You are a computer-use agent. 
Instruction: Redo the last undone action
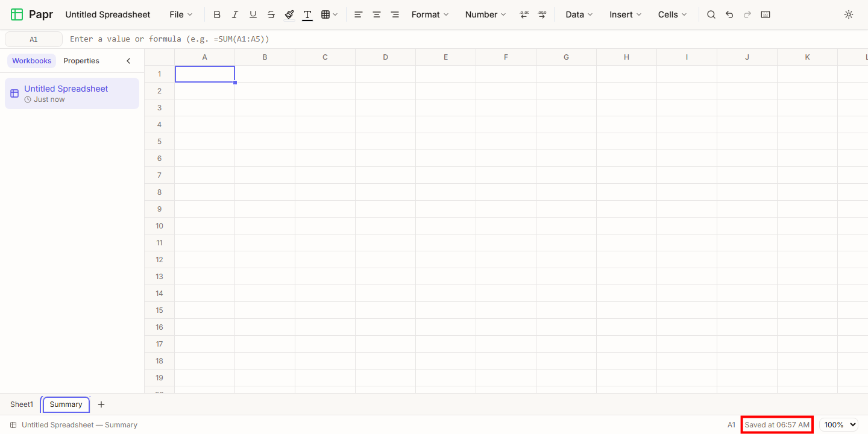point(747,14)
